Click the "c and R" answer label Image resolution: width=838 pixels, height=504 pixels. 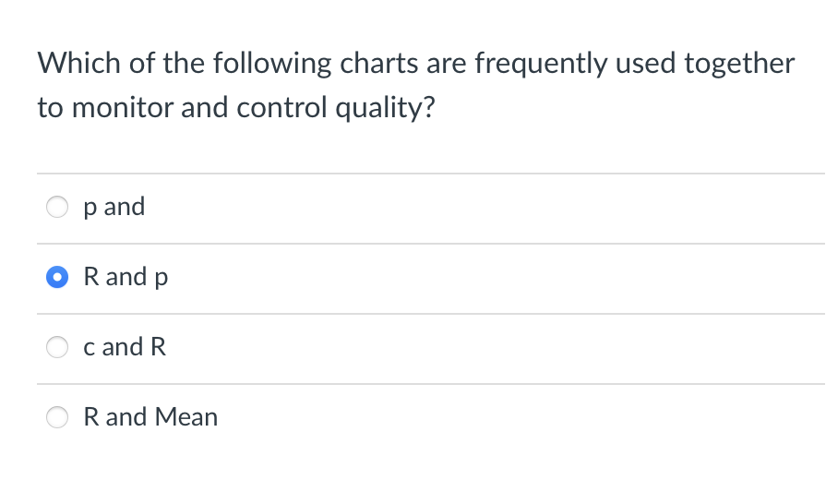point(125,347)
